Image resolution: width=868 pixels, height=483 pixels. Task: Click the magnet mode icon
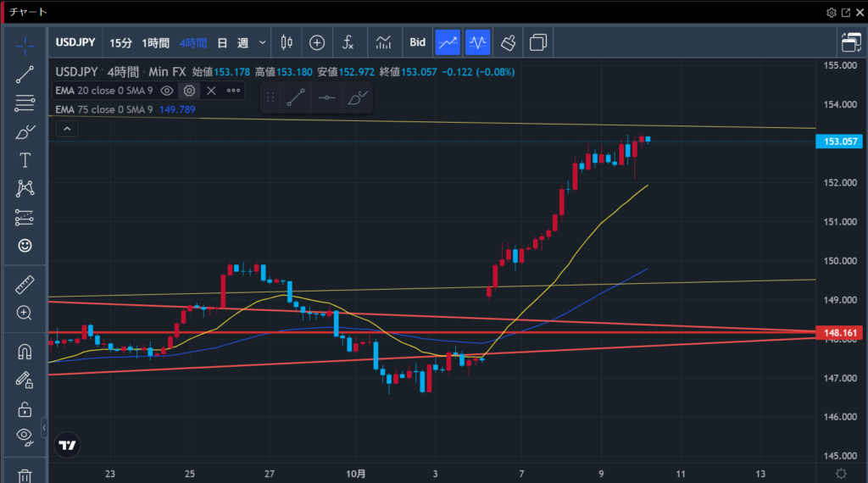click(x=25, y=351)
